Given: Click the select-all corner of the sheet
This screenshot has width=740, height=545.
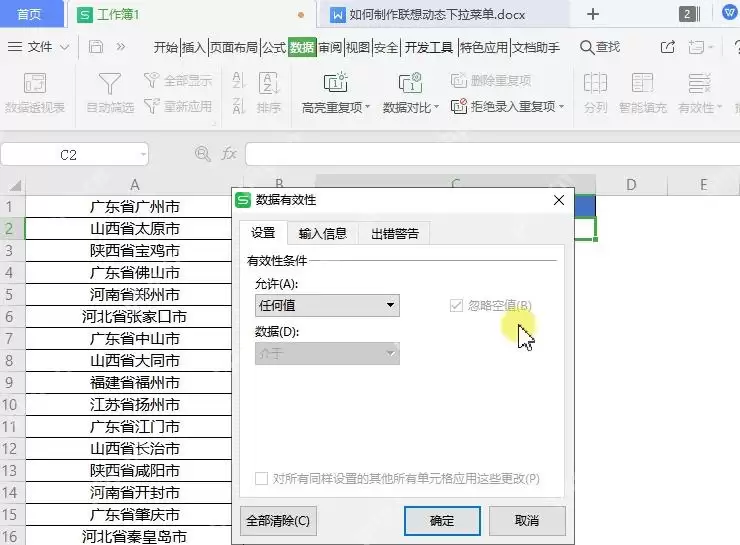Looking at the screenshot, I should click(x=13, y=185).
